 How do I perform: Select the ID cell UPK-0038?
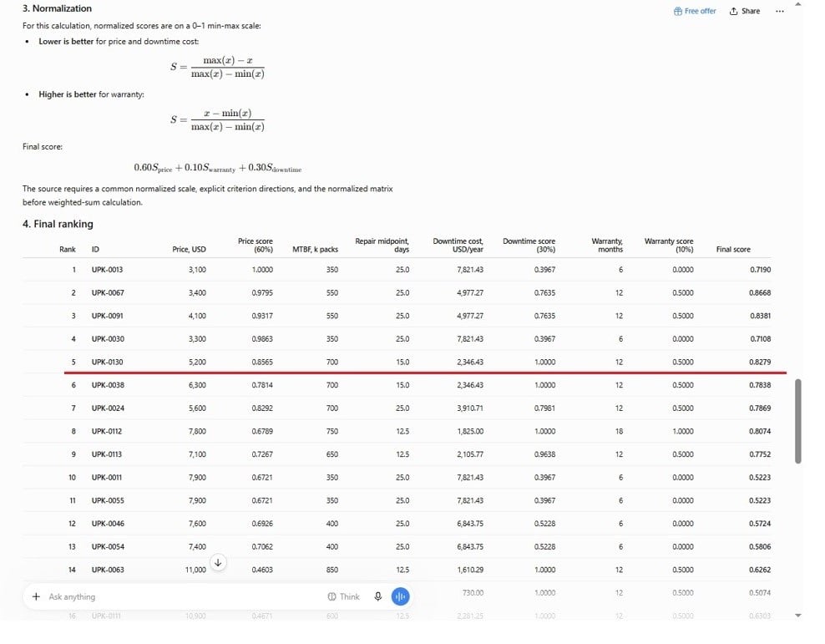[x=108, y=385]
